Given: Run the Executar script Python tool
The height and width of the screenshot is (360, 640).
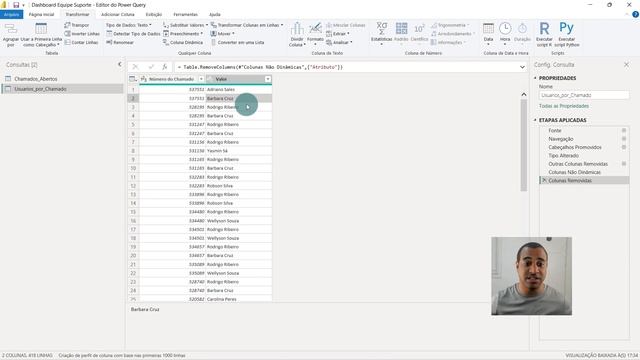Looking at the screenshot, I should [x=567, y=34].
